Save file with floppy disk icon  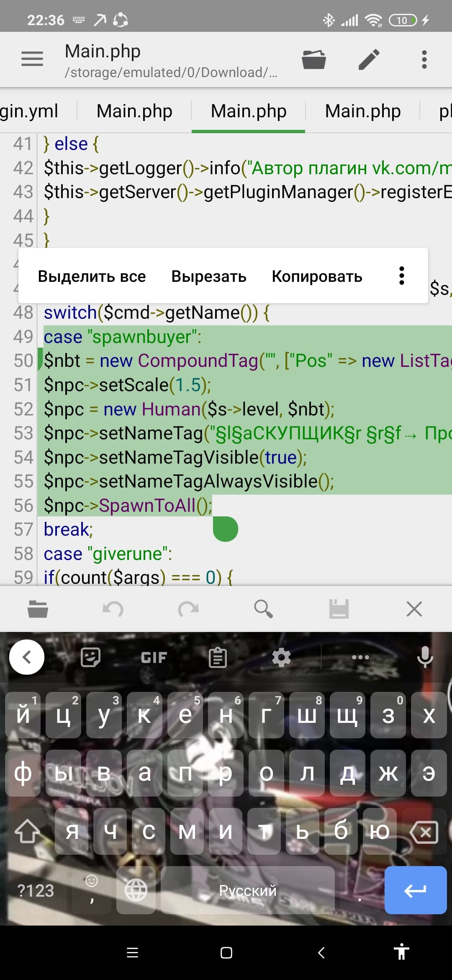click(x=339, y=609)
